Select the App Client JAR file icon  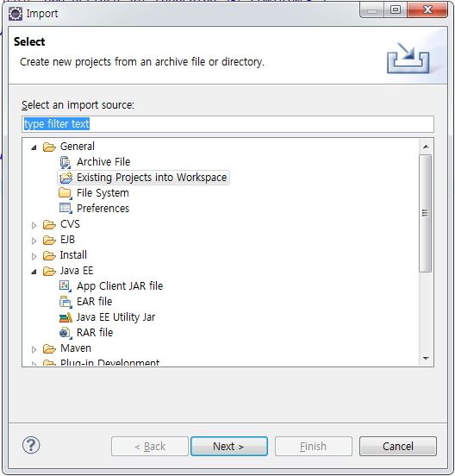pyautogui.click(x=65, y=286)
